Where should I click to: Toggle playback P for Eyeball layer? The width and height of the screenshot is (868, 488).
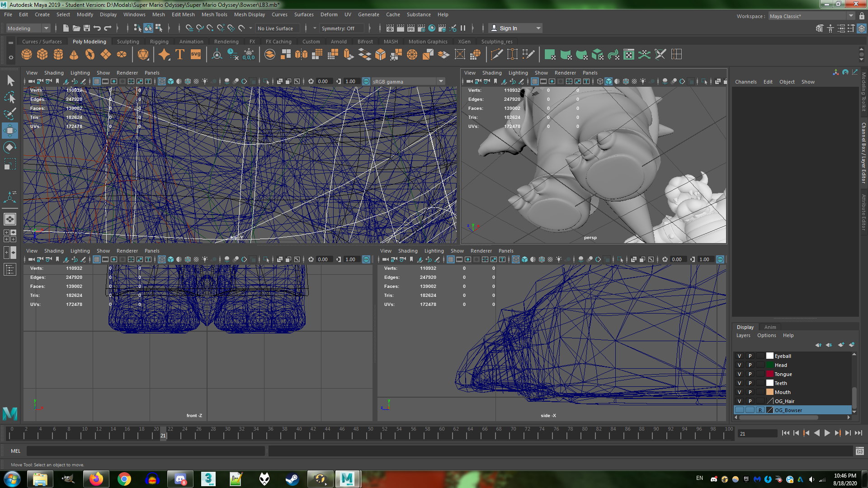tap(750, 356)
